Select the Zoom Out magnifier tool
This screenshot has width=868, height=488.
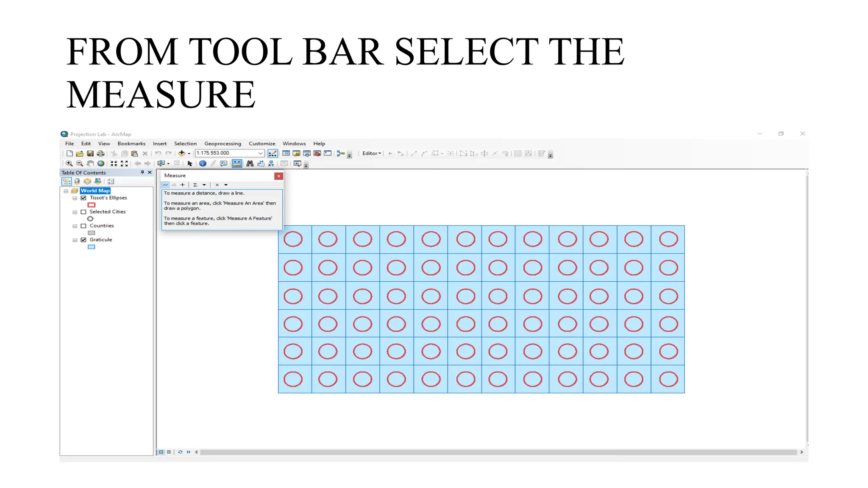79,164
